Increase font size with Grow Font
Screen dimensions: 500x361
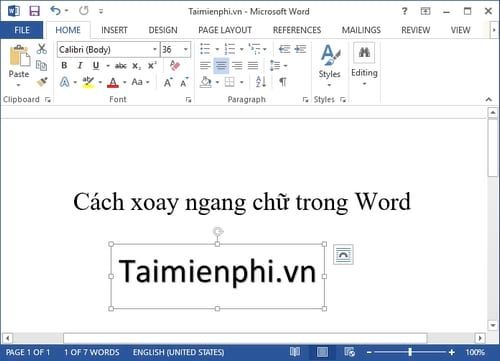[168, 82]
